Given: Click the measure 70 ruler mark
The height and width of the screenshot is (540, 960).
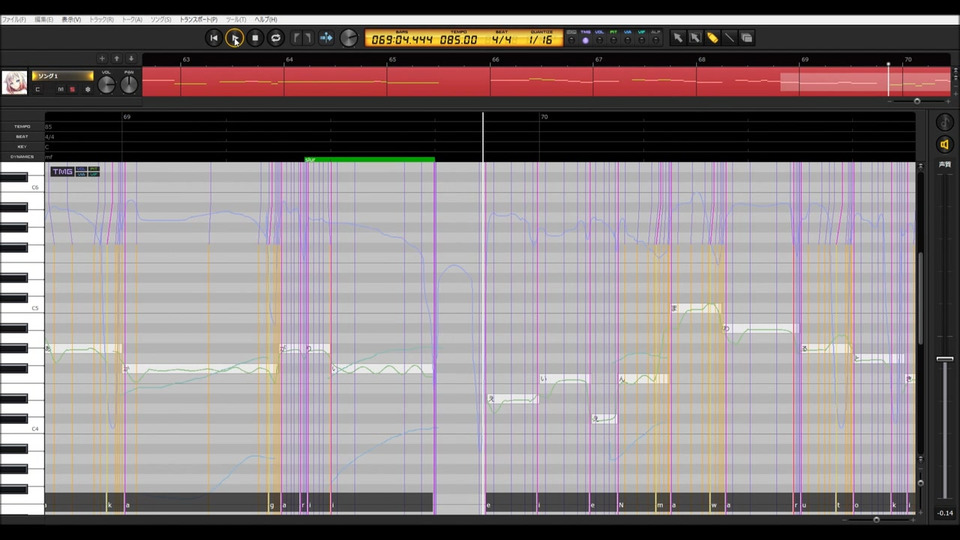Looking at the screenshot, I should pyautogui.click(x=544, y=116).
